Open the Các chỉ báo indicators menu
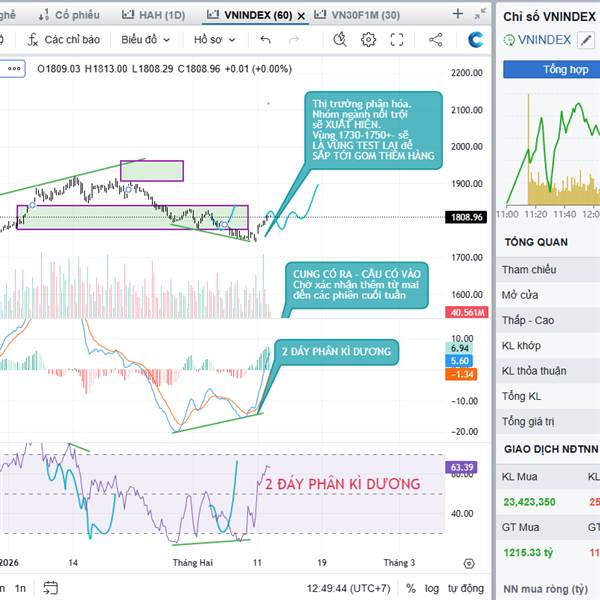This screenshot has width=600, height=600. pyautogui.click(x=64, y=39)
